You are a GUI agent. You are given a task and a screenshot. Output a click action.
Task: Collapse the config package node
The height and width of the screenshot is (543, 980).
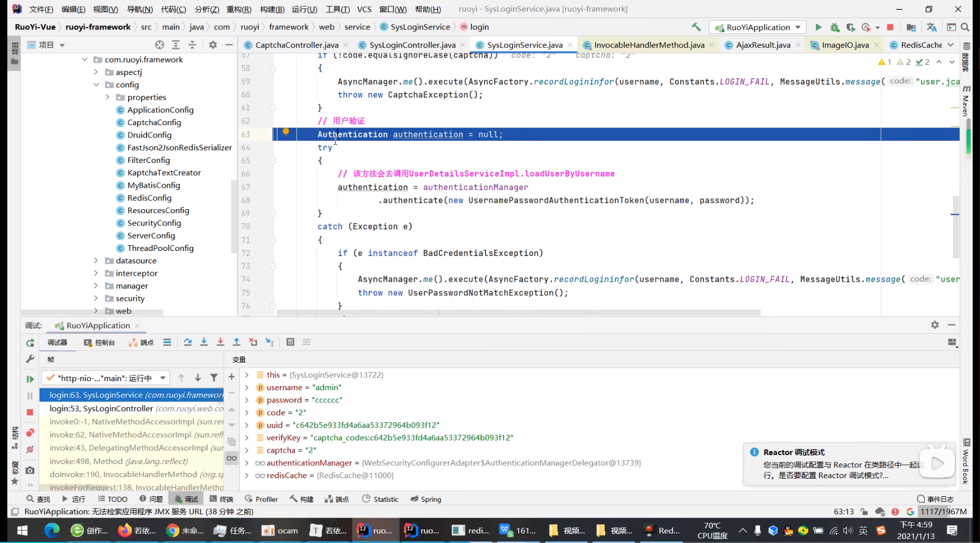[96, 85]
